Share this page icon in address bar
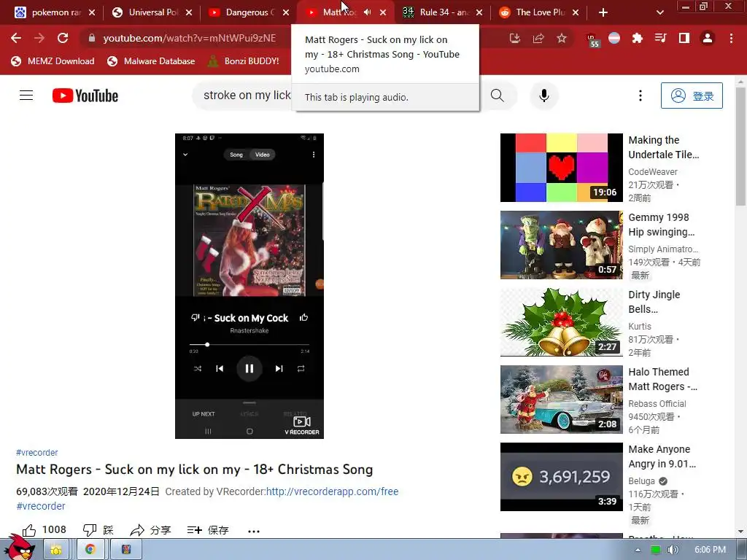This screenshot has width=747, height=560. [x=538, y=38]
